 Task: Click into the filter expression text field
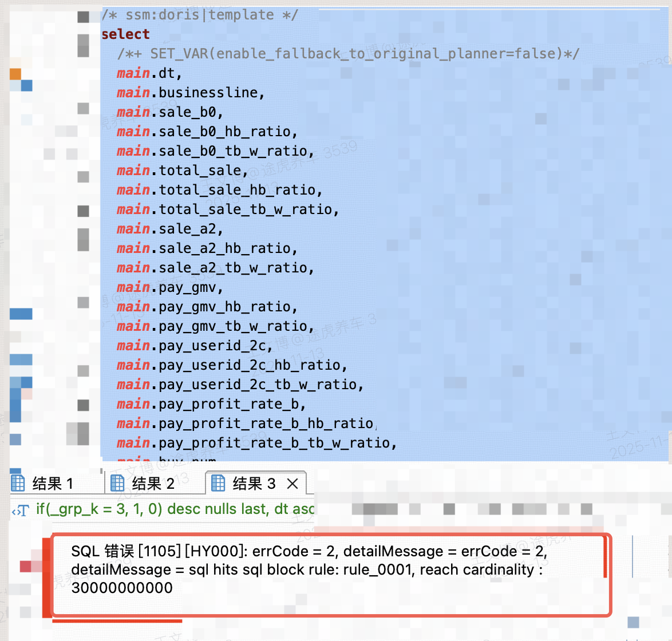click(175, 509)
